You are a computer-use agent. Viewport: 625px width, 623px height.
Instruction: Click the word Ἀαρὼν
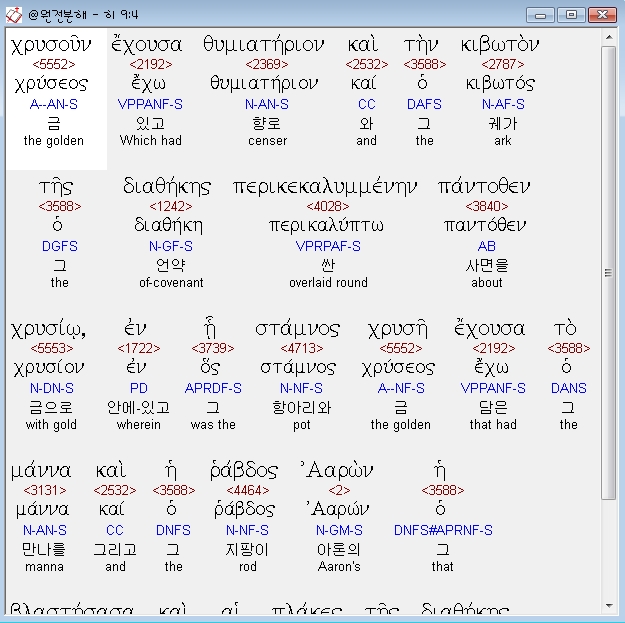(x=337, y=470)
